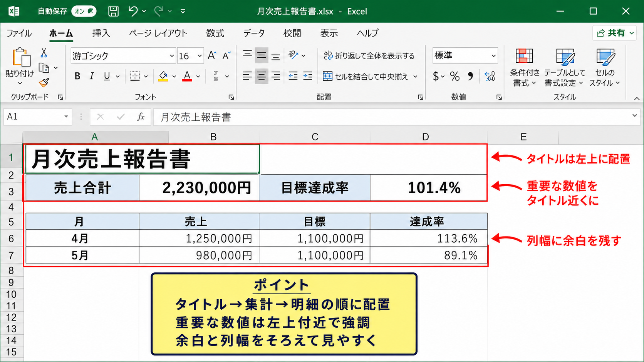Collapse the ribbon with the chevron
Image resolution: width=644 pixels, height=362 pixels.
(637, 99)
